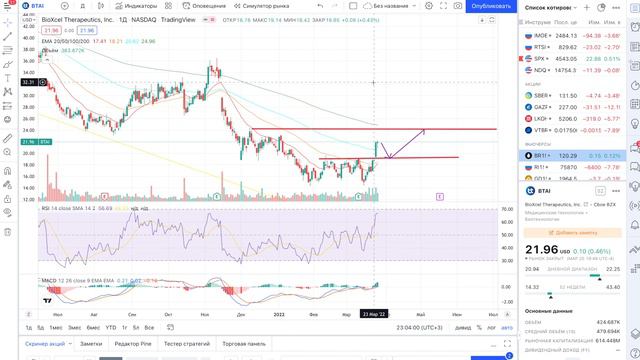Click Добавить заметку add note button
This screenshot has height=360, width=640.
coord(573,233)
